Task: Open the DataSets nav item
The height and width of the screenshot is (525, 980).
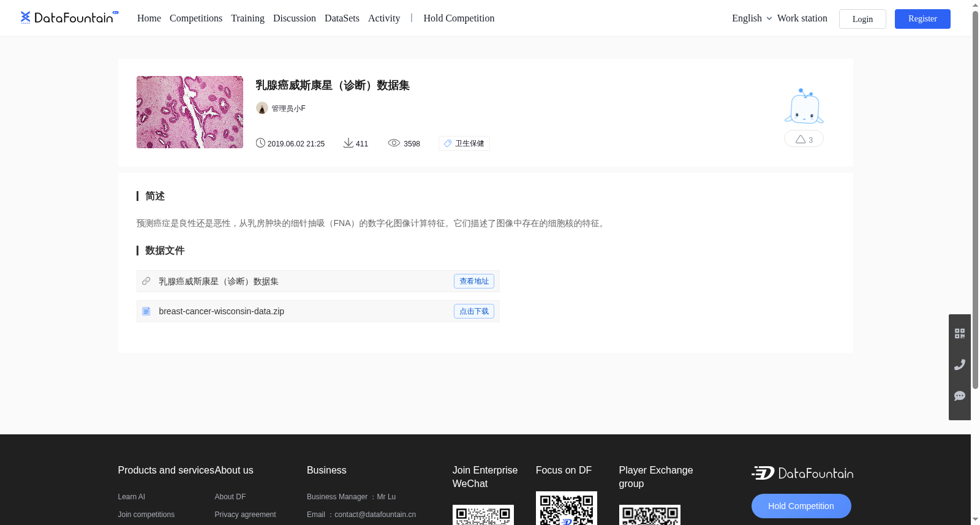Action: (x=342, y=18)
